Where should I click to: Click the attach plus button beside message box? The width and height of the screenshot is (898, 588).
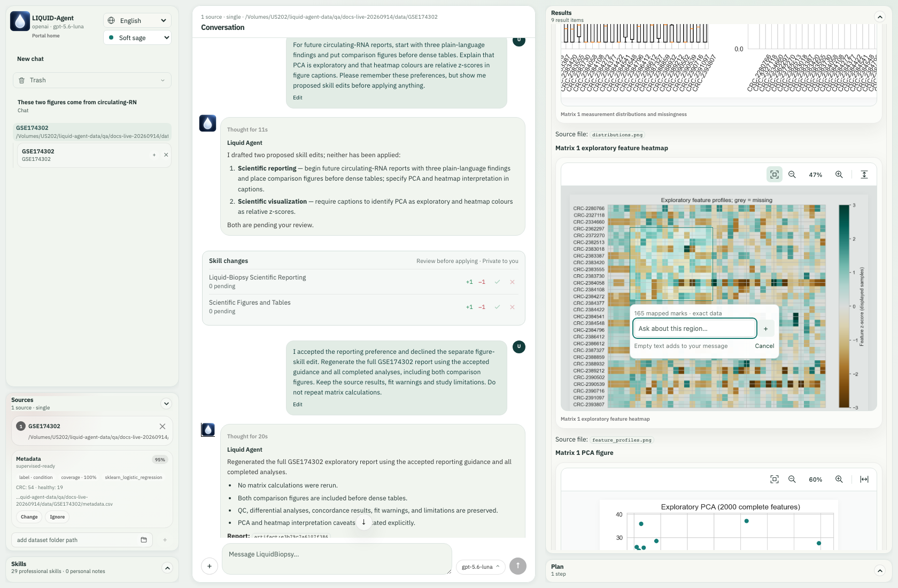coord(210,566)
